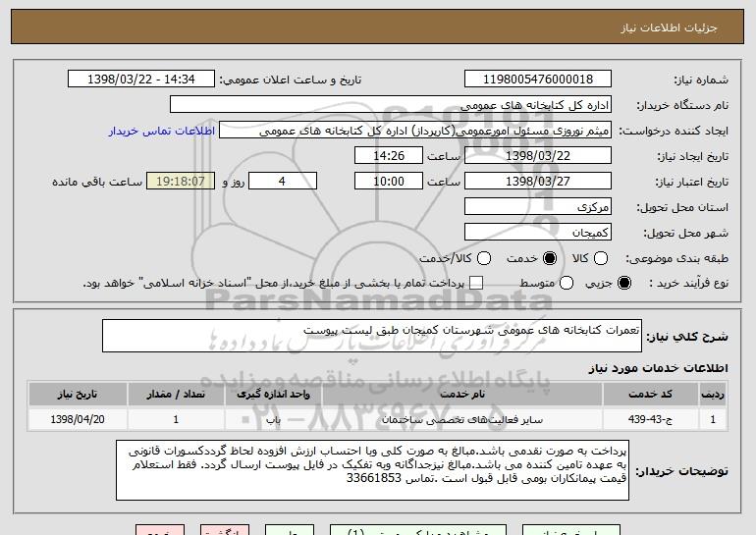Image resolution: width=756 pixels, height=535 pixels.
Task: Click the need date cell 1398/04/20
Action: tap(78, 419)
